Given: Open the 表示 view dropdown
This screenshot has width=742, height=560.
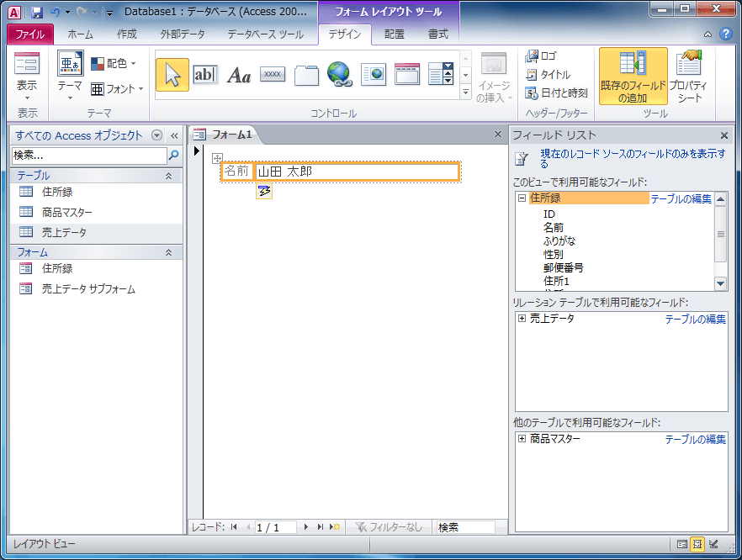Looking at the screenshot, I should [27, 76].
